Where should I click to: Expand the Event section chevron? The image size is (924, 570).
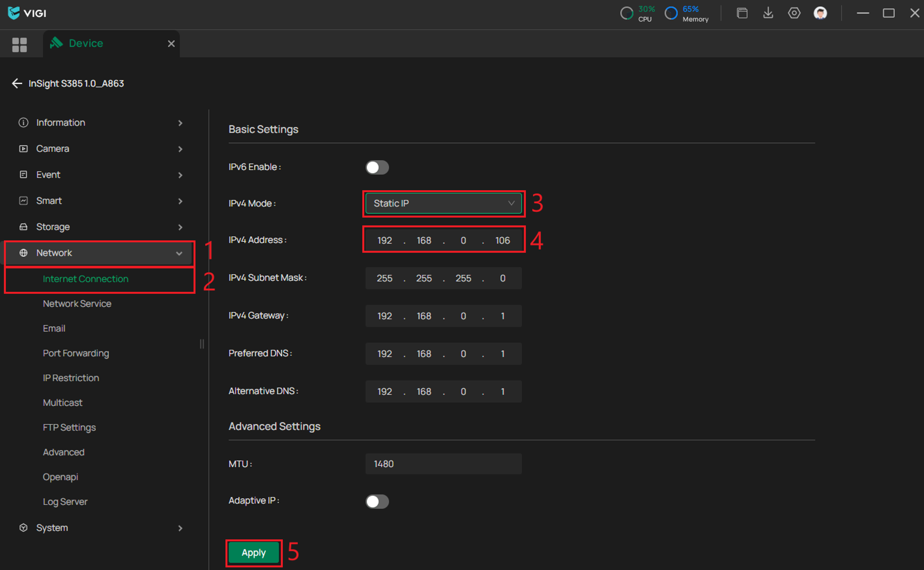point(180,175)
